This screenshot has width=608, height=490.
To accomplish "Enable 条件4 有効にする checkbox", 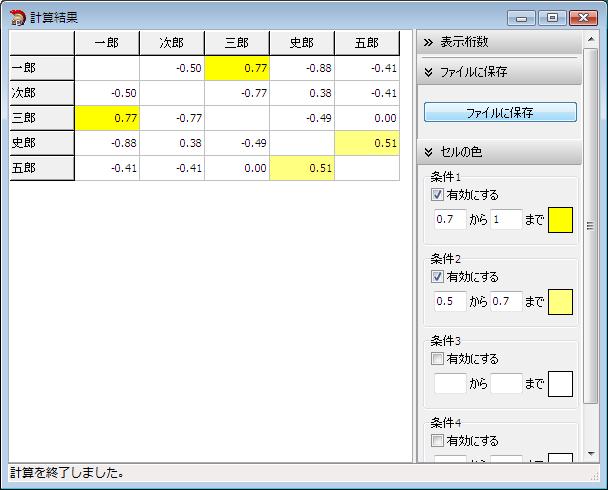I will pos(438,441).
